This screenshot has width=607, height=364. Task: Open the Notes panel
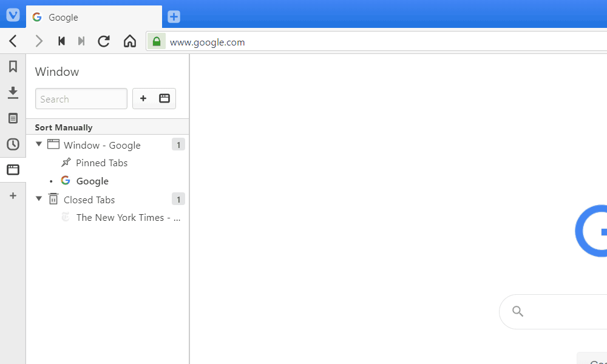[x=13, y=118]
